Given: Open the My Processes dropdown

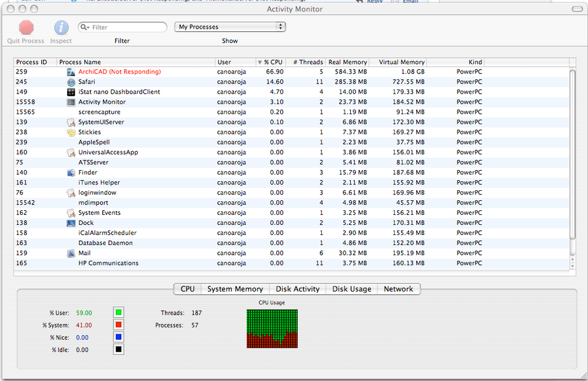Looking at the screenshot, I should click(x=230, y=26).
